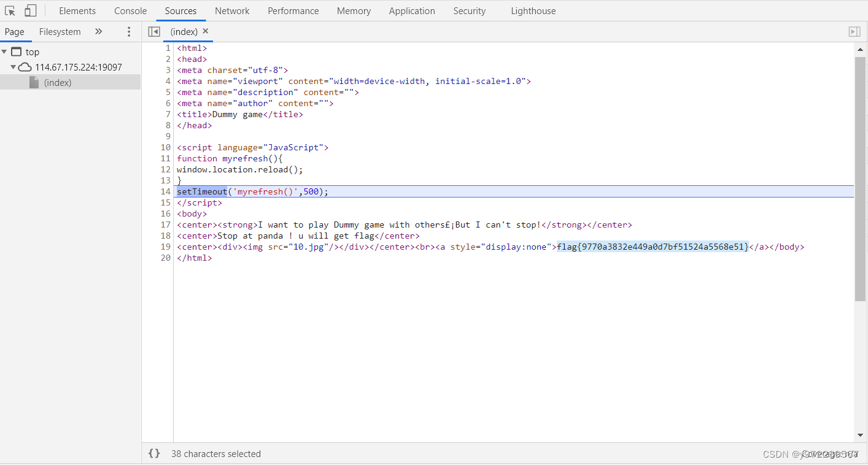Open the Network tab

pos(232,10)
